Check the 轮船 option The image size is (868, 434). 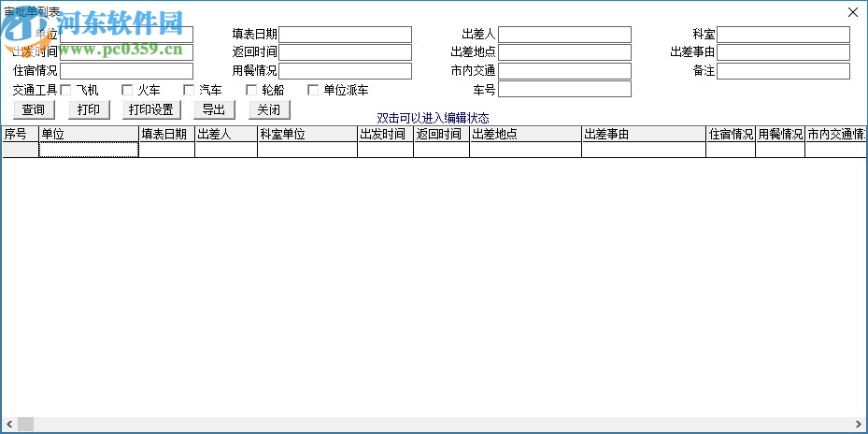(x=251, y=90)
